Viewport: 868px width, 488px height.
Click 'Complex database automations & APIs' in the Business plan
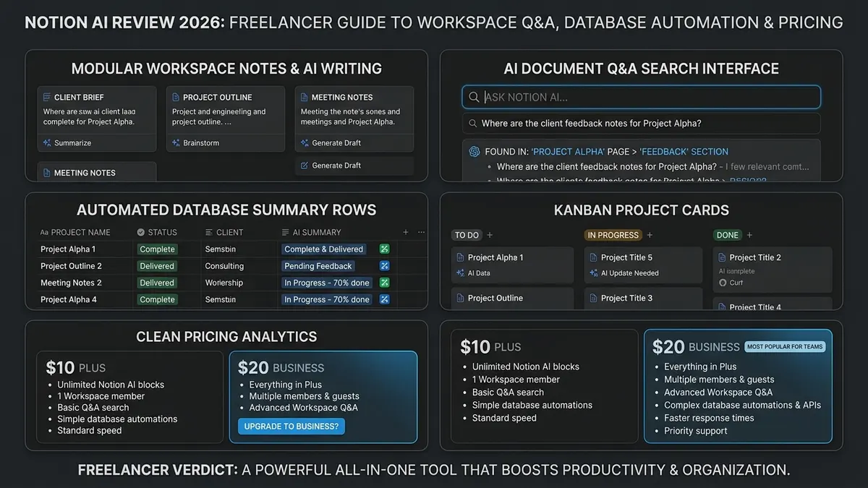[x=743, y=405]
